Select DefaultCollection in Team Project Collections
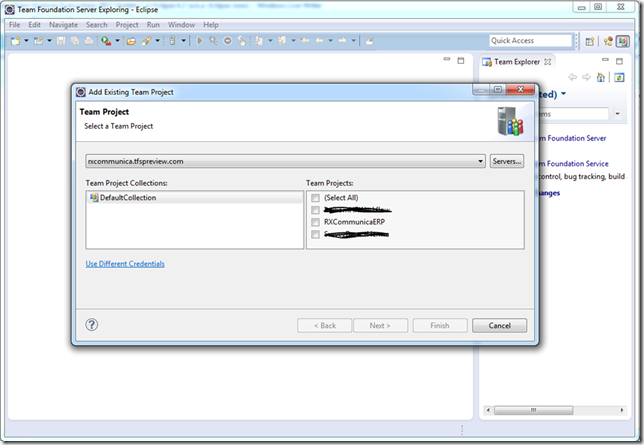The image size is (644, 445). click(195, 198)
